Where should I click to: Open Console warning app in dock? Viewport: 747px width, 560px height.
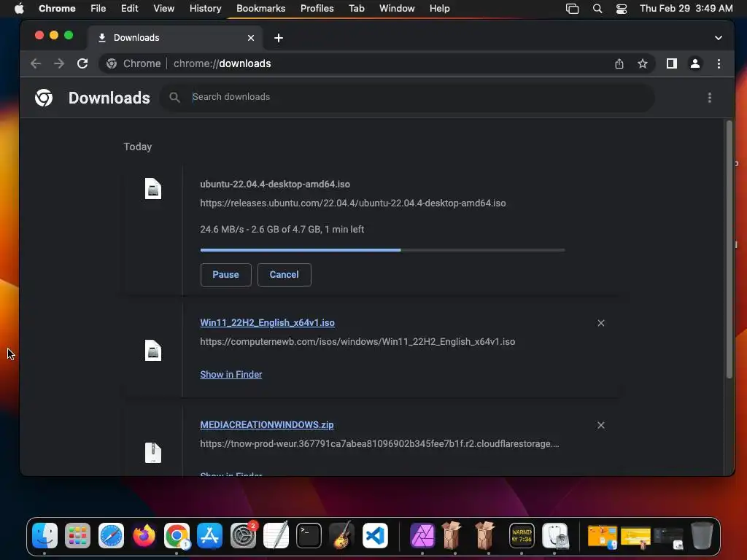[x=522, y=536]
